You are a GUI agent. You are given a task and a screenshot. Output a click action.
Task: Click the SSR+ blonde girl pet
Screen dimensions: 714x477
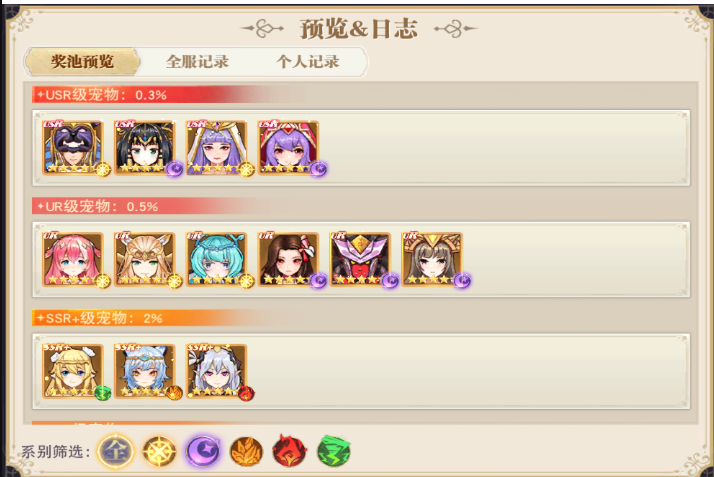click(73, 371)
